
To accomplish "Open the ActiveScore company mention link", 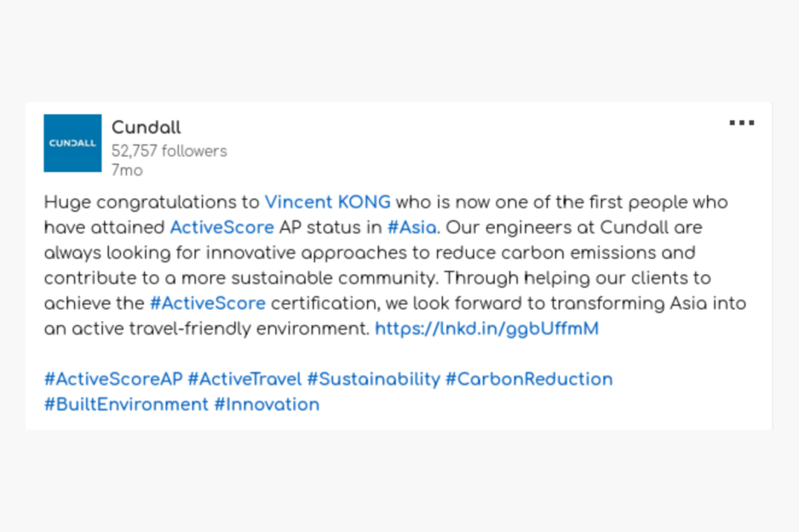I will pos(222,227).
